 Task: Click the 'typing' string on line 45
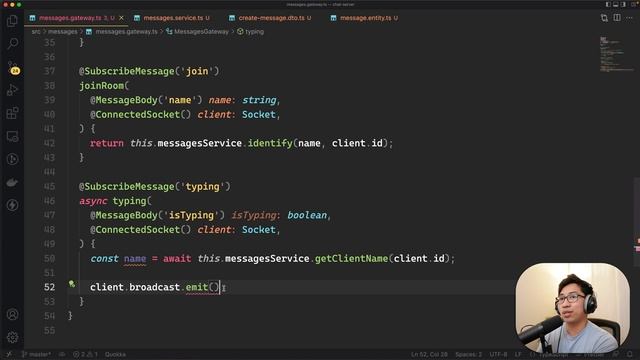pyautogui.click(x=202, y=187)
